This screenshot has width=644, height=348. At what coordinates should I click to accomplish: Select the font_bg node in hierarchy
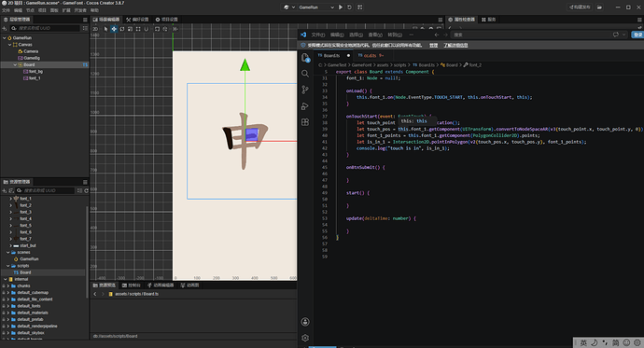pyautogui.click(x=35, y=72)
